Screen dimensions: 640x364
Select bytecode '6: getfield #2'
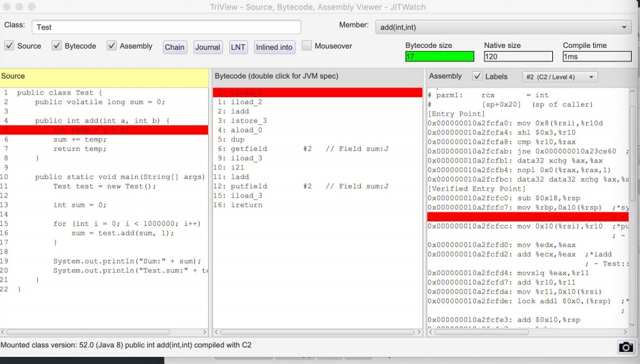pyautogui.click(x=303, y=149)
